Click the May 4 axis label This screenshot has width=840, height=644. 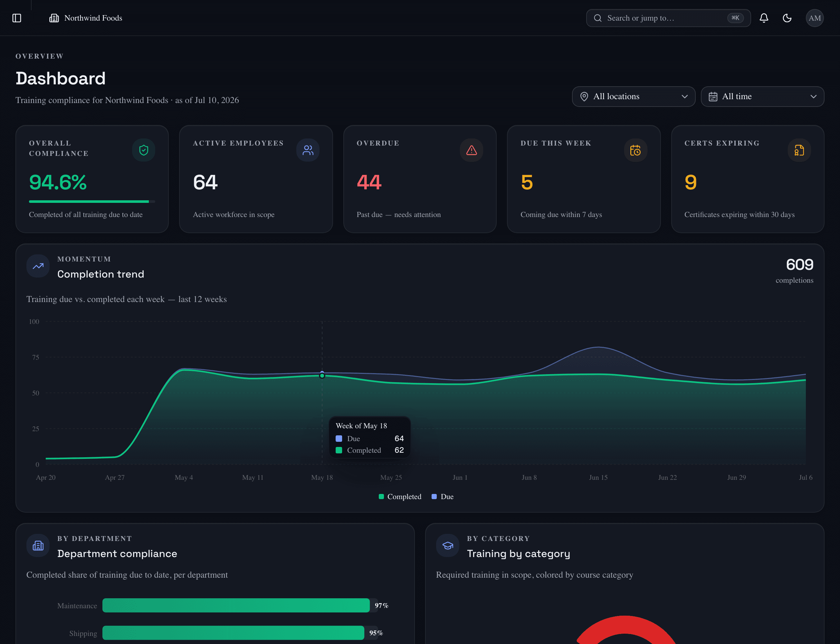pyautogui.click(x=184, y=477)
